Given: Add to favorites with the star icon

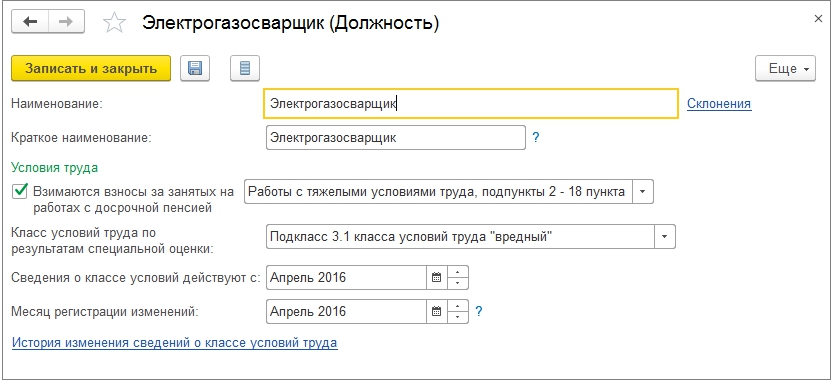Looking at the screenshot, I should (114, 23).
